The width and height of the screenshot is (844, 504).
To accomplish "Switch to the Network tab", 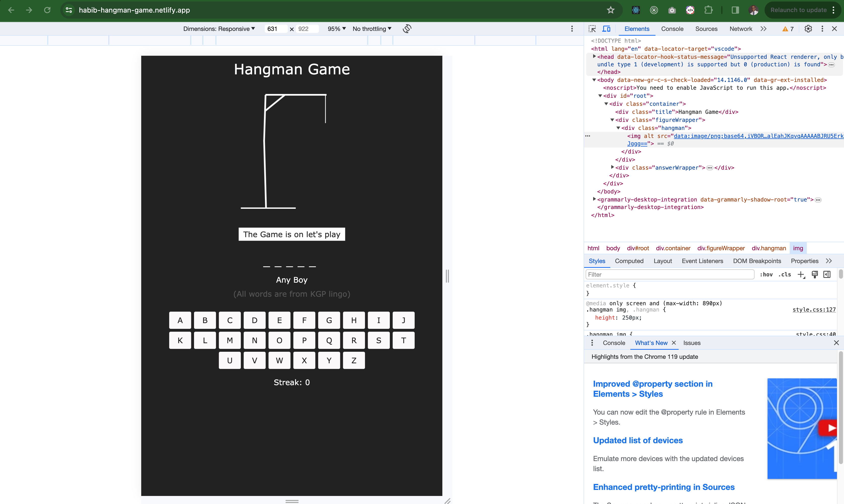I will click(741, 29).
